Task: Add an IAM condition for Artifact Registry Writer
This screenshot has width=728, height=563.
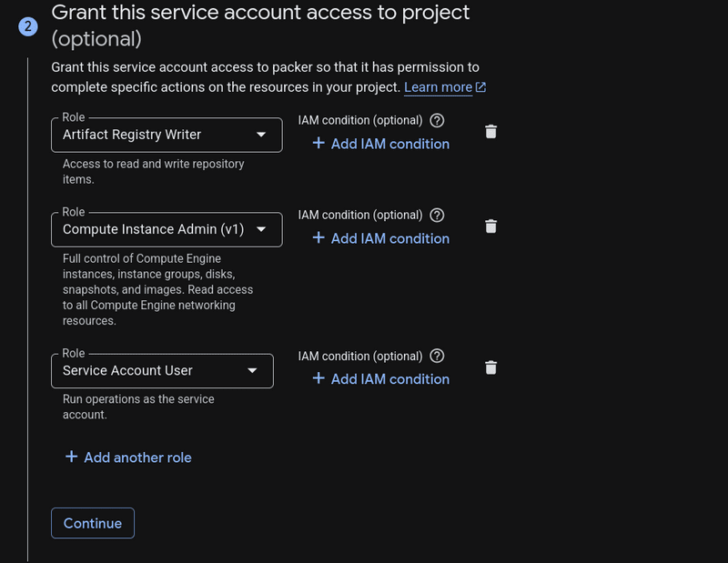Action: tap(379, 144)
